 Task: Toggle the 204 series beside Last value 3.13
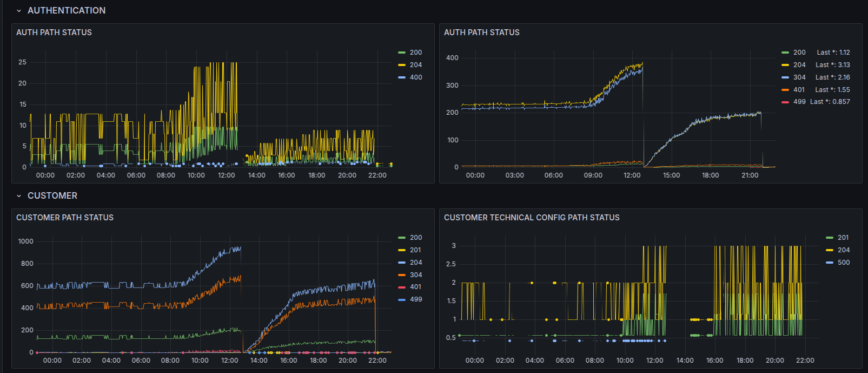[799, 65]
